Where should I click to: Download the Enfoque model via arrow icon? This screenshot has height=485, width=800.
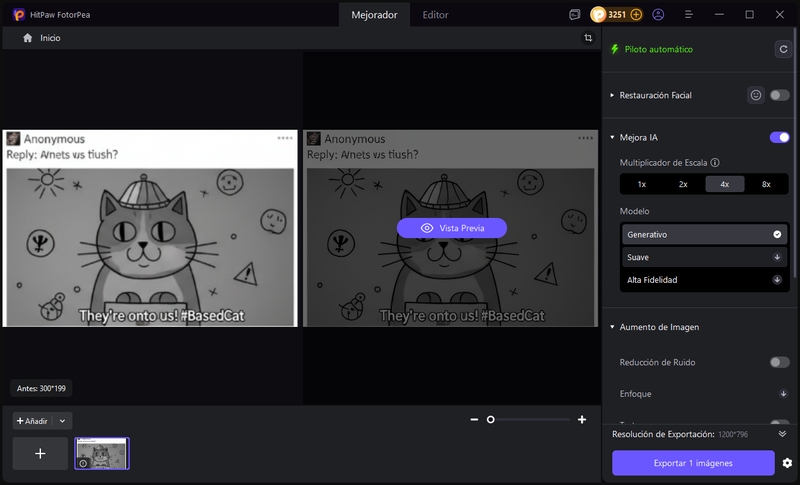(x=783, y=394)
